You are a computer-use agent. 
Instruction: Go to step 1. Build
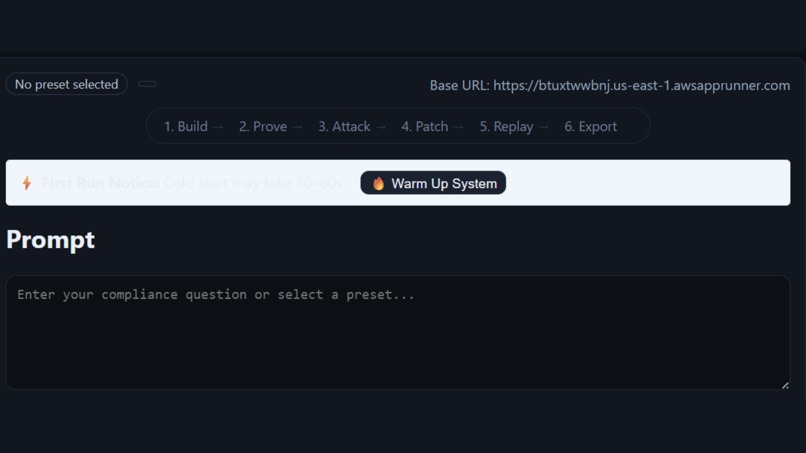186,126
